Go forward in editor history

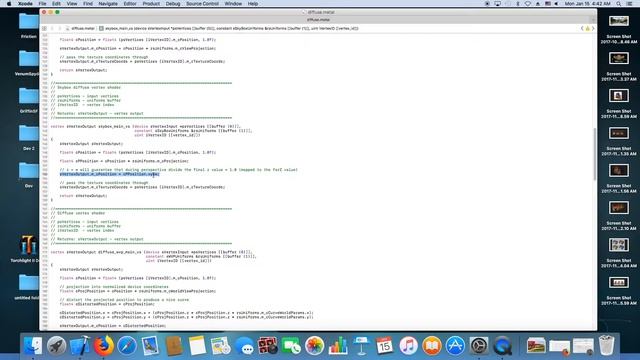60,29
